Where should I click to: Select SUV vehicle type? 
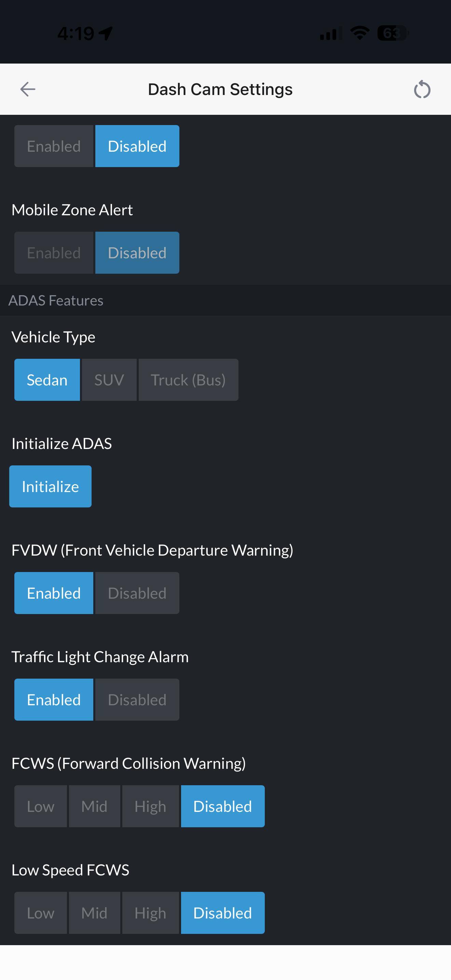click(109, 380)
